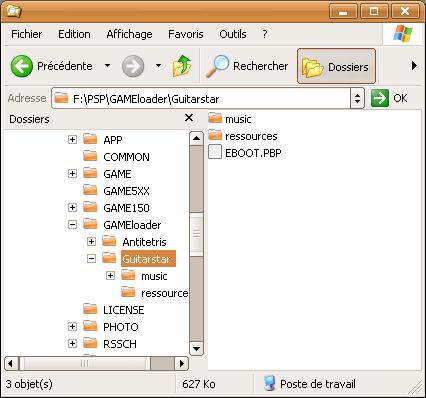Select the Guitarstar folder in tree

148,259
